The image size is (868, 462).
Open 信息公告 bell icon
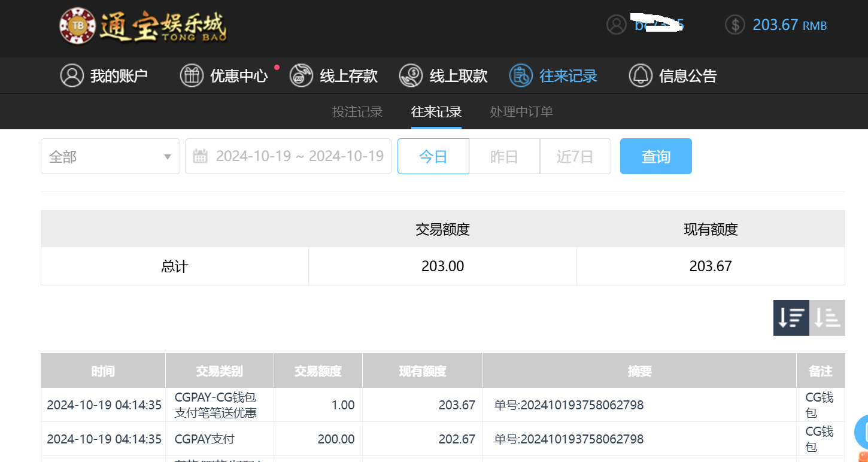[640, 76]
